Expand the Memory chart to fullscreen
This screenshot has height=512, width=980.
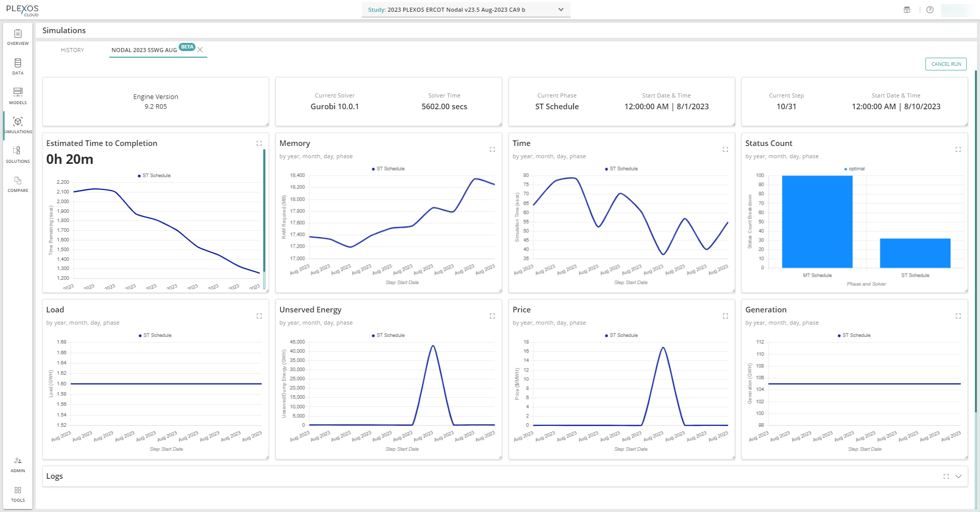(492, 150)
